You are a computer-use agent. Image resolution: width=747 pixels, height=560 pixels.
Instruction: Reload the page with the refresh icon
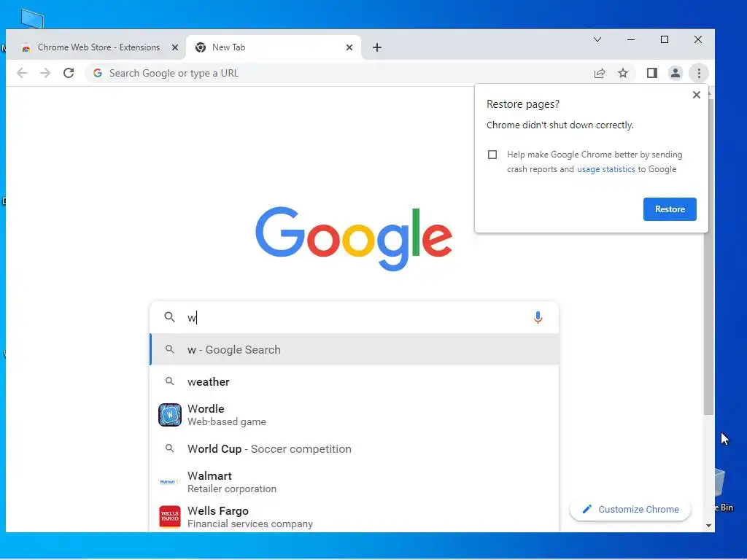[69, 73]
